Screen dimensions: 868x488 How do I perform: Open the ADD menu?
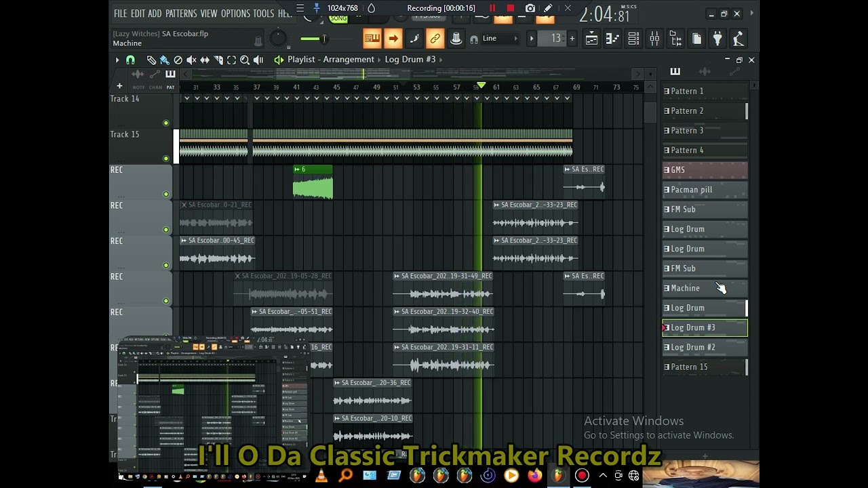155,14
